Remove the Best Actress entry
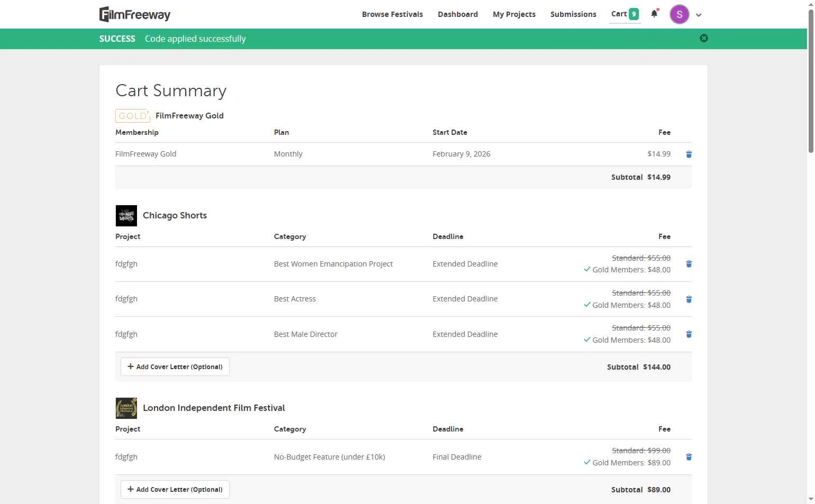The image size is (815, 504). pyautogui.click(x=689, y=299)
